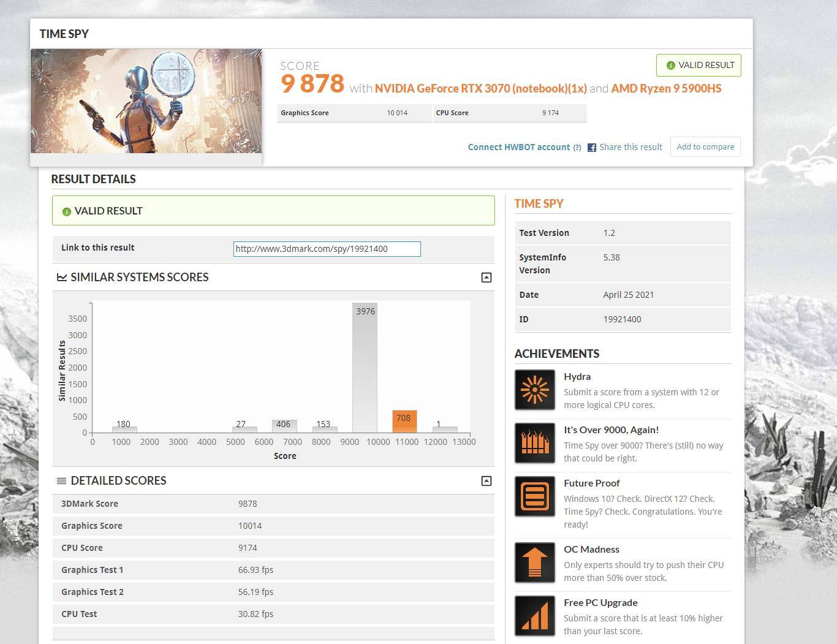The image size is (837, 644).
Task: Click the green info icon in Valid Result banner
Action: (67, 211)
